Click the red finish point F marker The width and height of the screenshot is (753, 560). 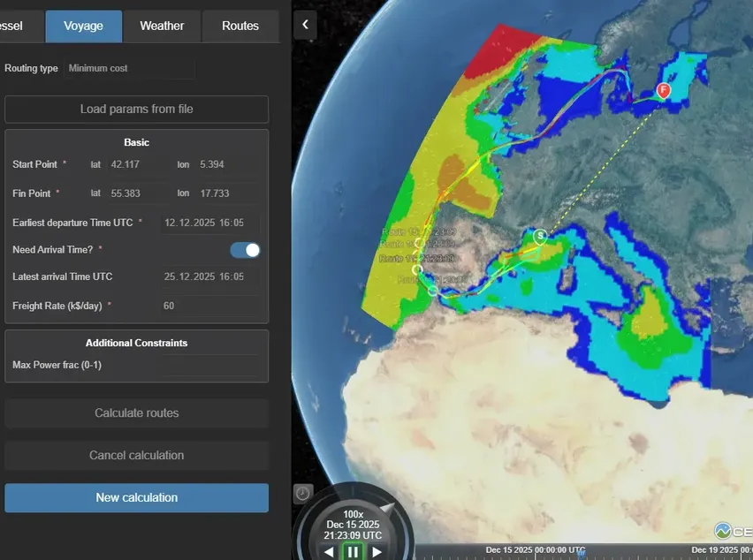pyautogui.click(x=664, y=90)
